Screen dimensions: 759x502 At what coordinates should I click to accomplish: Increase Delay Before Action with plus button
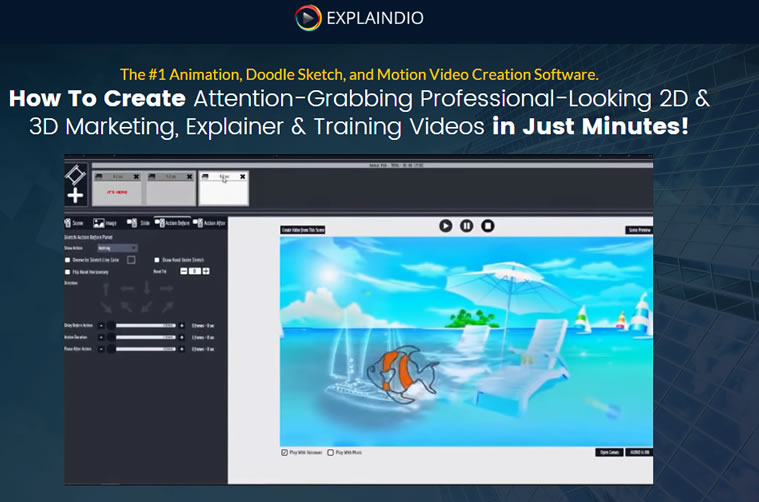[x=182, y=326]
